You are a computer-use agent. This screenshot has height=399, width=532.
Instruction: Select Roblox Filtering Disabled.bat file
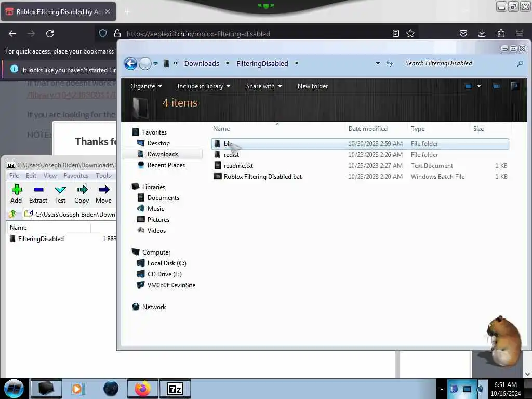pos(360,177)
